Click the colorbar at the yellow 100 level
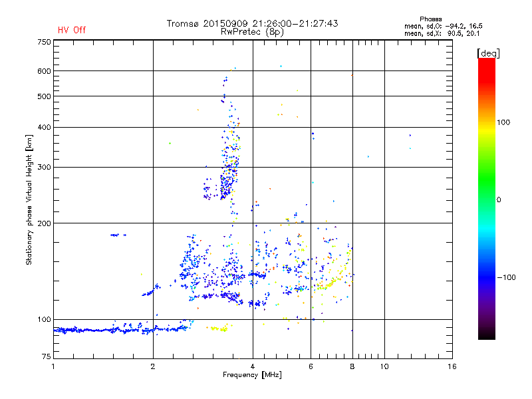This screenshot has width=532, height=399. click(487, 129)
